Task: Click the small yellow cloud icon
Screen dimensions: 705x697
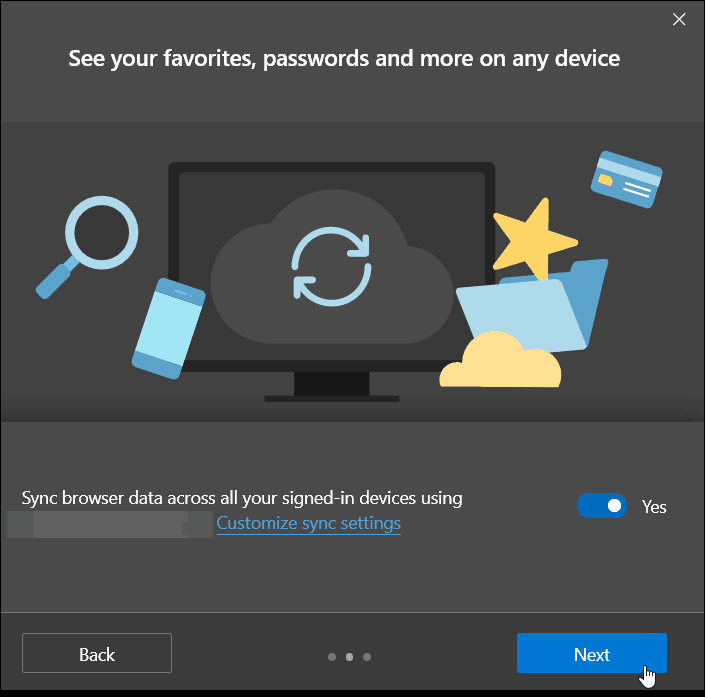Action: pyautogui.click(x=500, y=360)
